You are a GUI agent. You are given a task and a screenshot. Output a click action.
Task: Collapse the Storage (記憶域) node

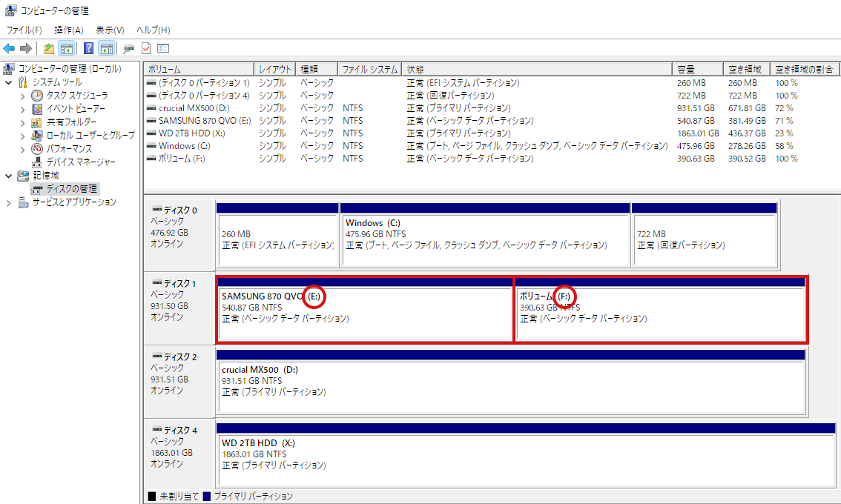[x=9, y=176]
